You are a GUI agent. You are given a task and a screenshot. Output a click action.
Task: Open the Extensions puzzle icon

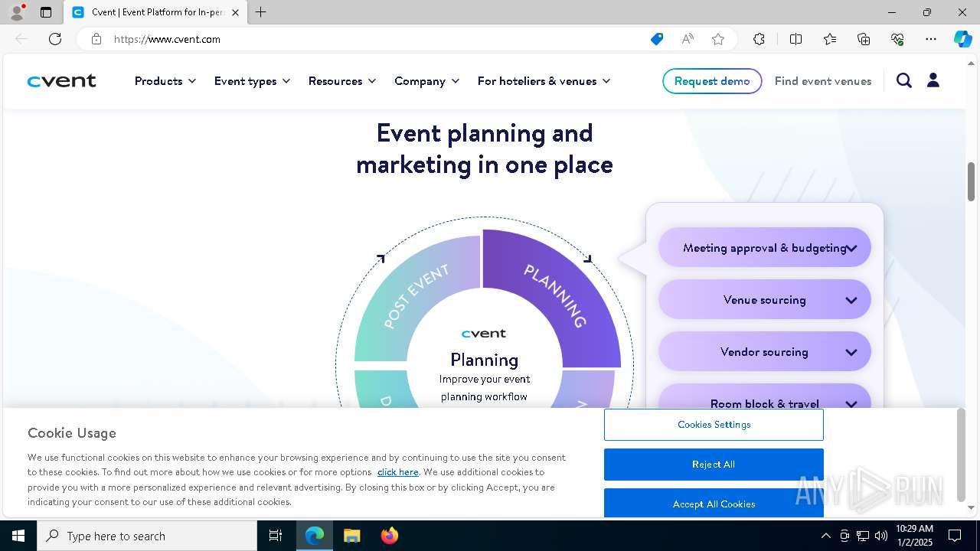pos(759,39)
